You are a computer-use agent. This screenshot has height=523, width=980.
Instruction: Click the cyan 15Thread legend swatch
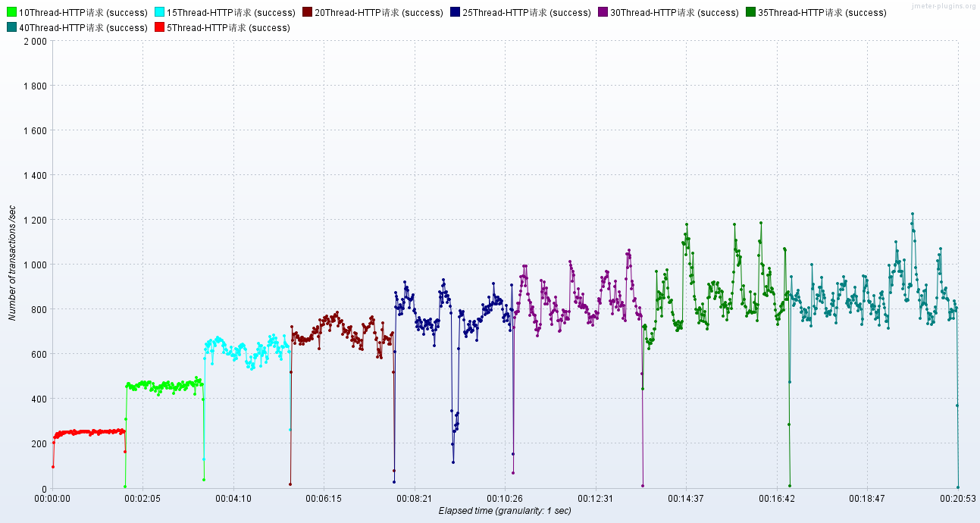[159, 12]
